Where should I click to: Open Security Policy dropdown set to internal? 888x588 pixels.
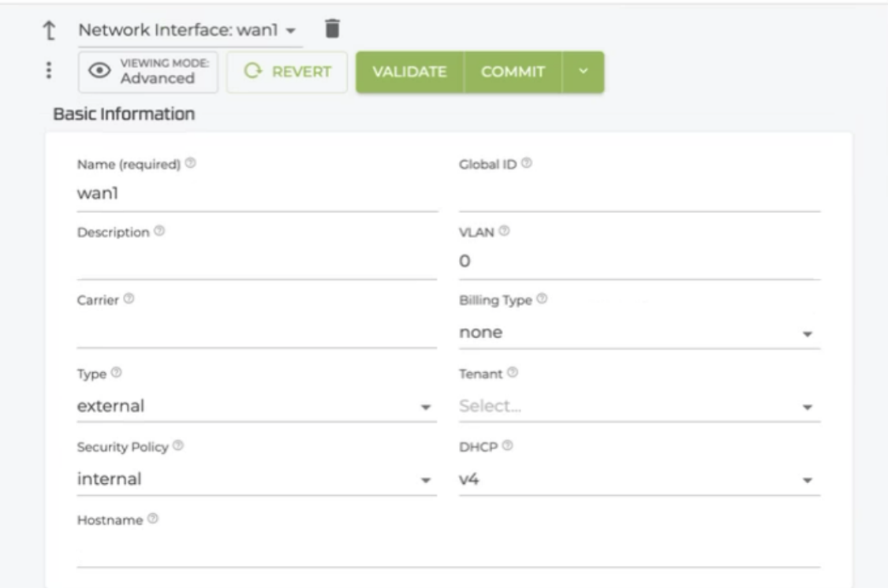(x=257, y=479)
